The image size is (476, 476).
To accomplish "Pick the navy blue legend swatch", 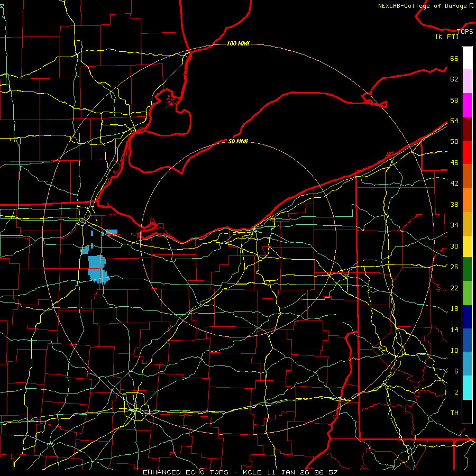I will (467, 317).
